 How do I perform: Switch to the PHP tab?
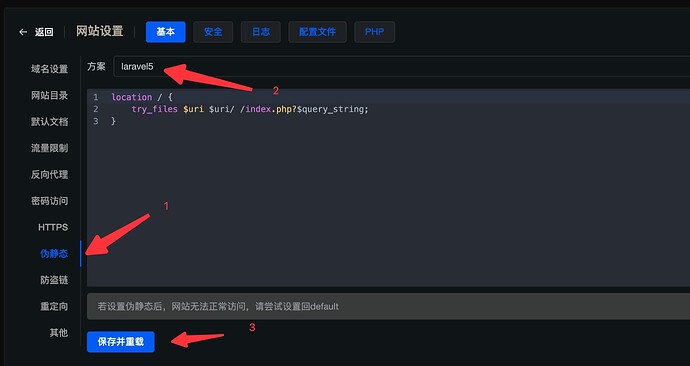pyautogui.click(x=374, y=32)
